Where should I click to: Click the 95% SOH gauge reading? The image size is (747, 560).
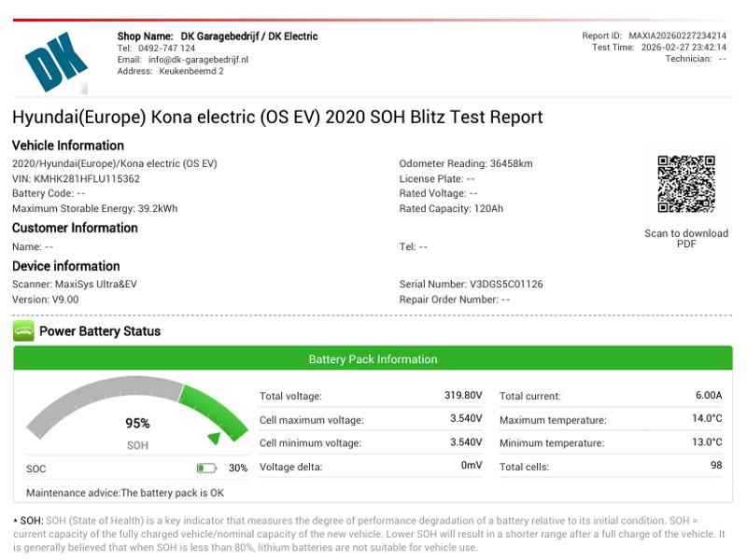tap(137, 424)
